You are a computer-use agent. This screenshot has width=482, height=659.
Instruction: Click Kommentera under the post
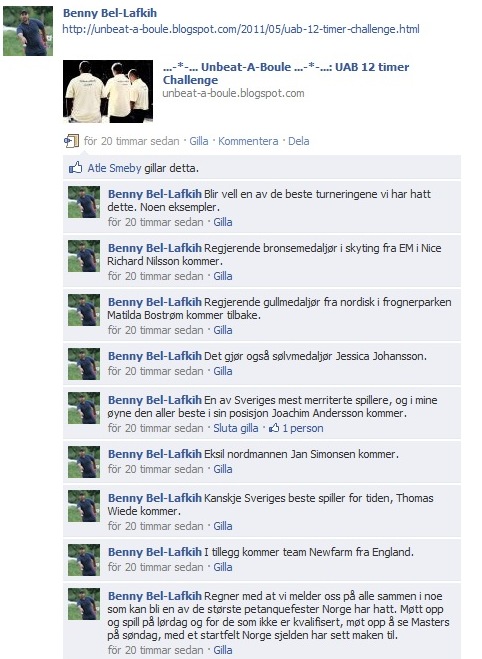pos(248,141)
